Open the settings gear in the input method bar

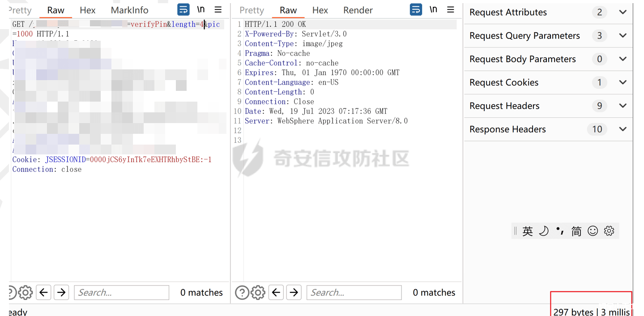(x=609, y=231)
